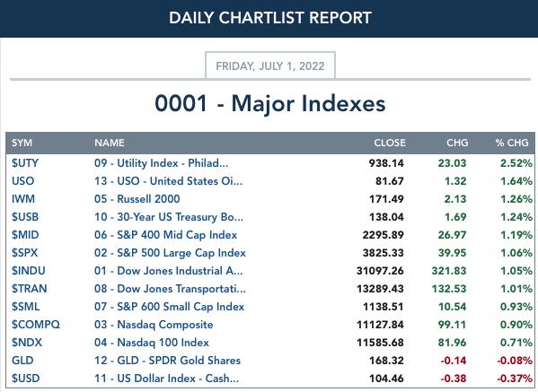Open the $COMPQ symbol link

pos(36,325)
